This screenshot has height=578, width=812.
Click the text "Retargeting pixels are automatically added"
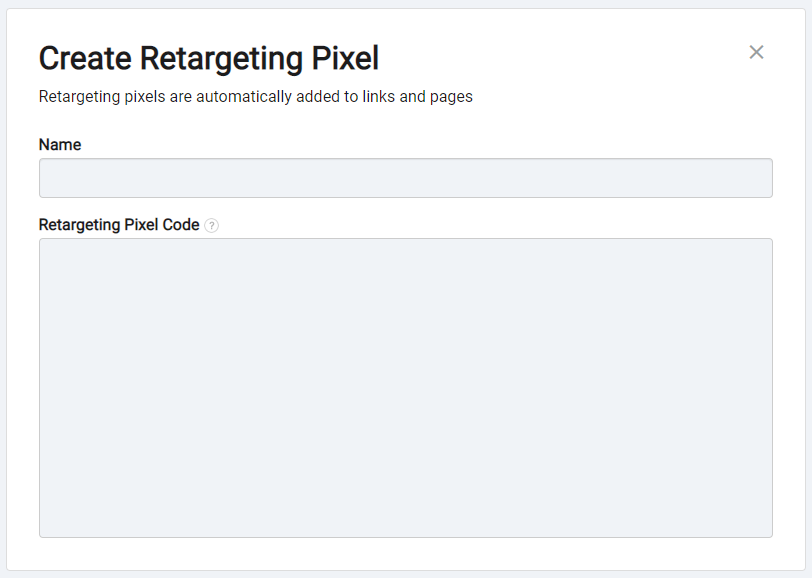coord(165,97)
